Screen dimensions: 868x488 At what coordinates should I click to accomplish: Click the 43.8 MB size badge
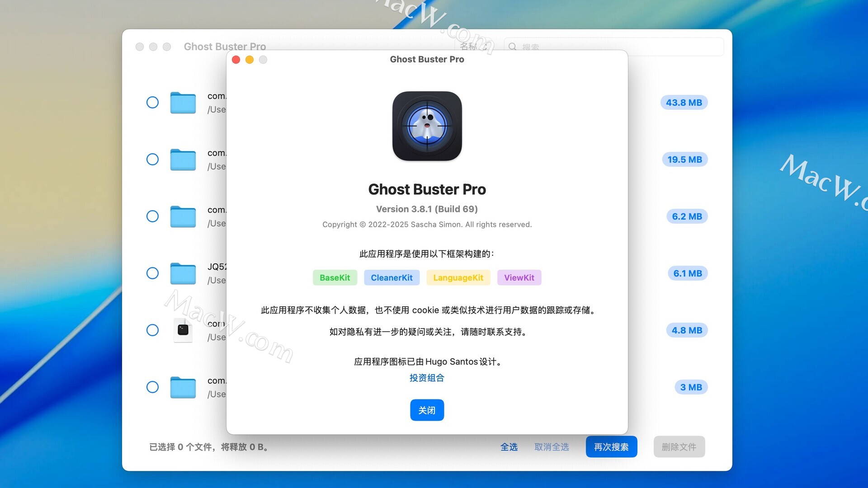pos(684,103)
